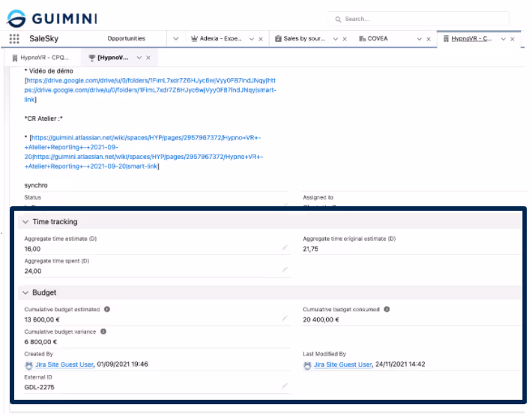Show info for Cumulative budget estimated
This screenshot has height=417, width=532.
click(x=107, y=309)
